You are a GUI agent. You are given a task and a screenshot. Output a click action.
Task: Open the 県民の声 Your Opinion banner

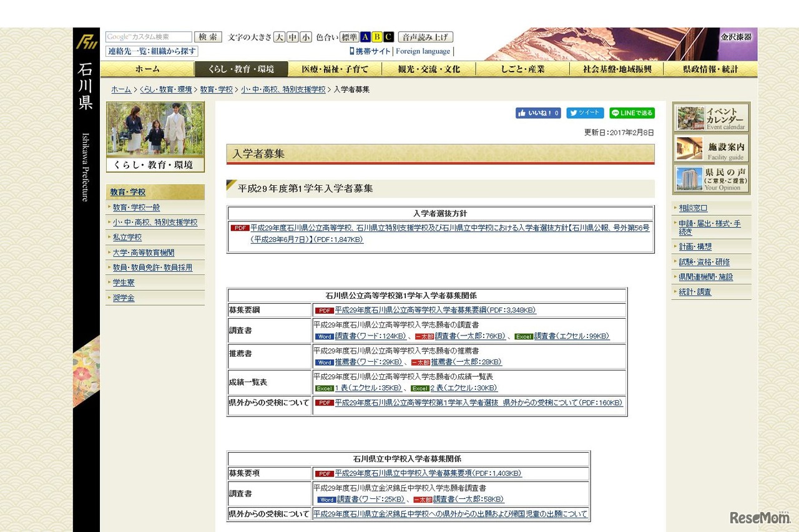[710, 178]
